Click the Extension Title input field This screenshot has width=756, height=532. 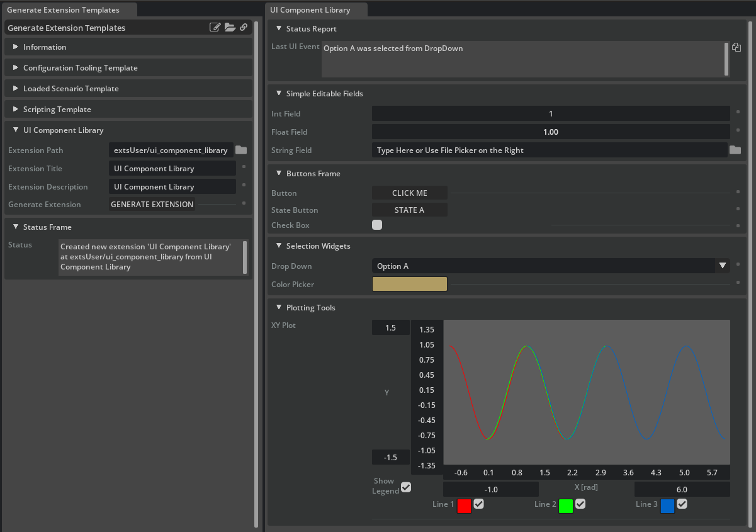tap(172, 169)
